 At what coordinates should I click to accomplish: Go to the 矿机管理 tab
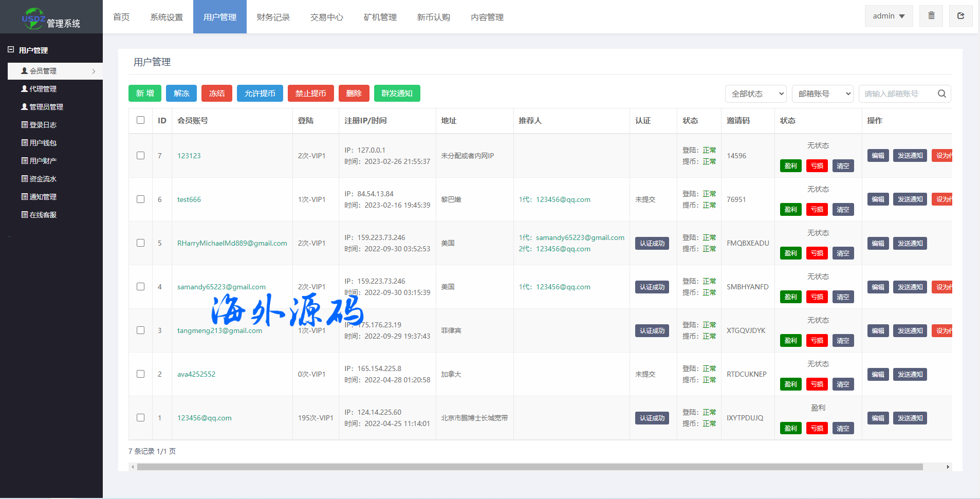tap(380, 17)
